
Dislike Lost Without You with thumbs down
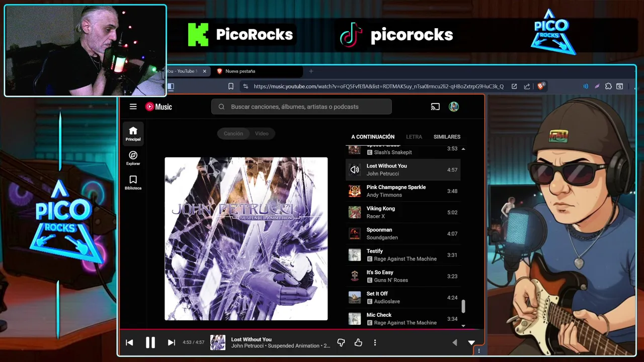click(x=341, y=342)
